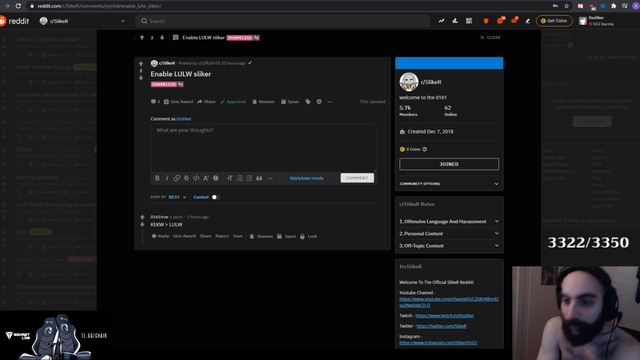Open the post flair tag icon
640x360 pixels.
coord(308,102)
